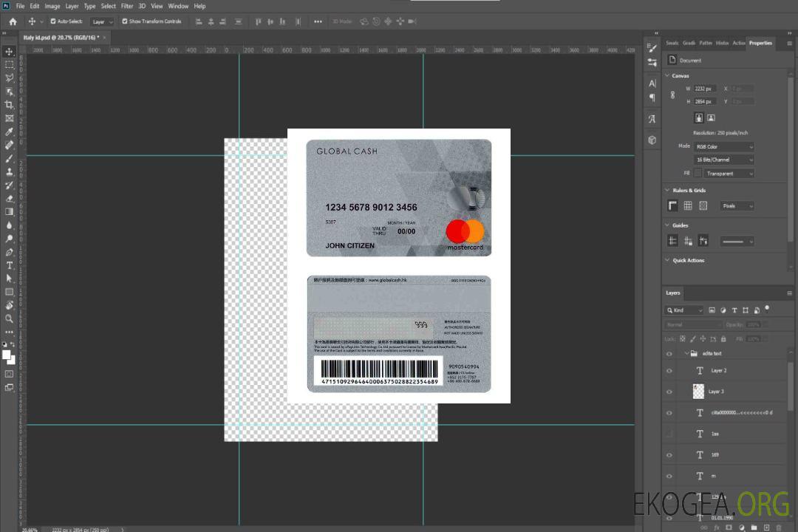Open the 3D panel cube icon
Image resolution: width=798 pixels, height=532 pixels.
point(652,140)
